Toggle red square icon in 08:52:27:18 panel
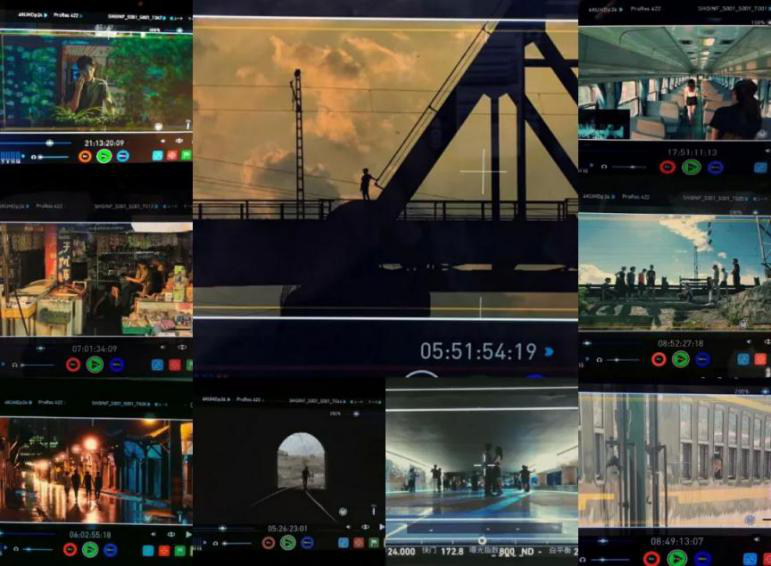 tap(761, 359)
